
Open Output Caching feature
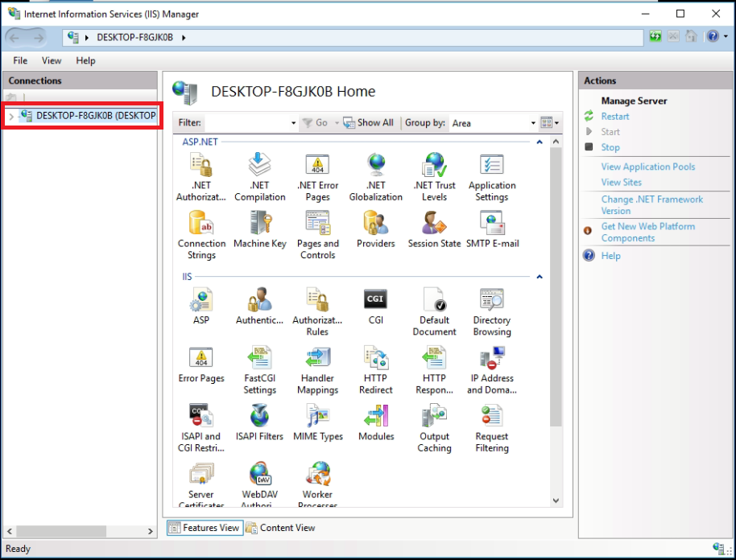(434, 428)
